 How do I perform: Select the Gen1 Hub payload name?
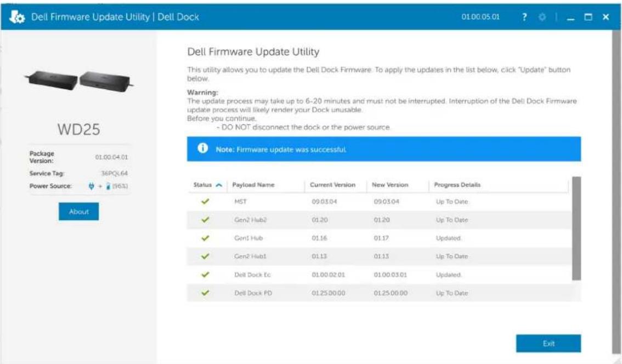248,238
